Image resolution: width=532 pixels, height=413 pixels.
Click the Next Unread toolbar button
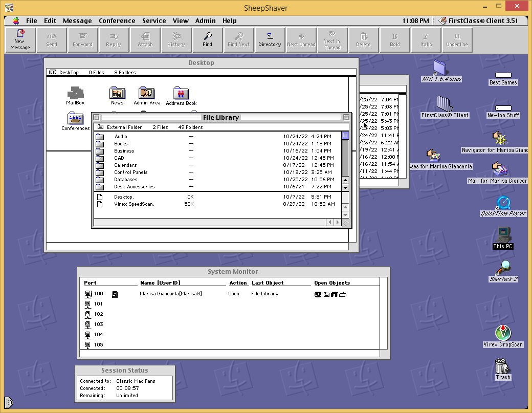(301, 40)
